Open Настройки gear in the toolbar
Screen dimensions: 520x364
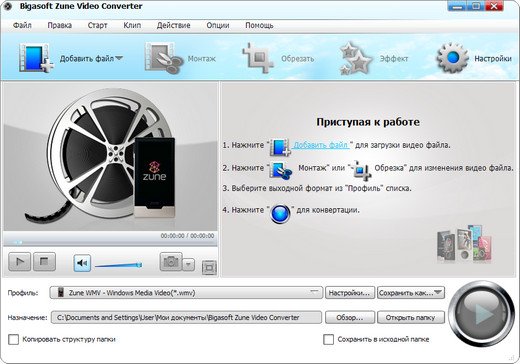click(452, 58)
